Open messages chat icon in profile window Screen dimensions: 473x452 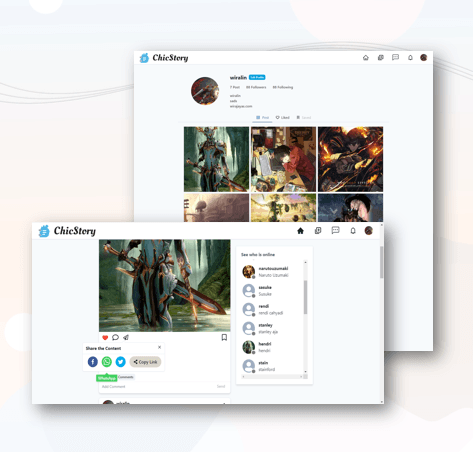point(395,57)
